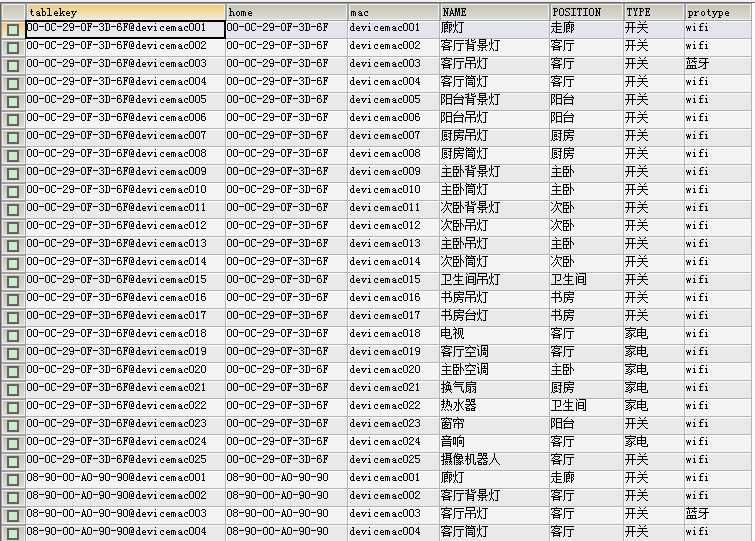Click the home column header
The height and width of the screenshot is (541, 755).
pos(286,12)
